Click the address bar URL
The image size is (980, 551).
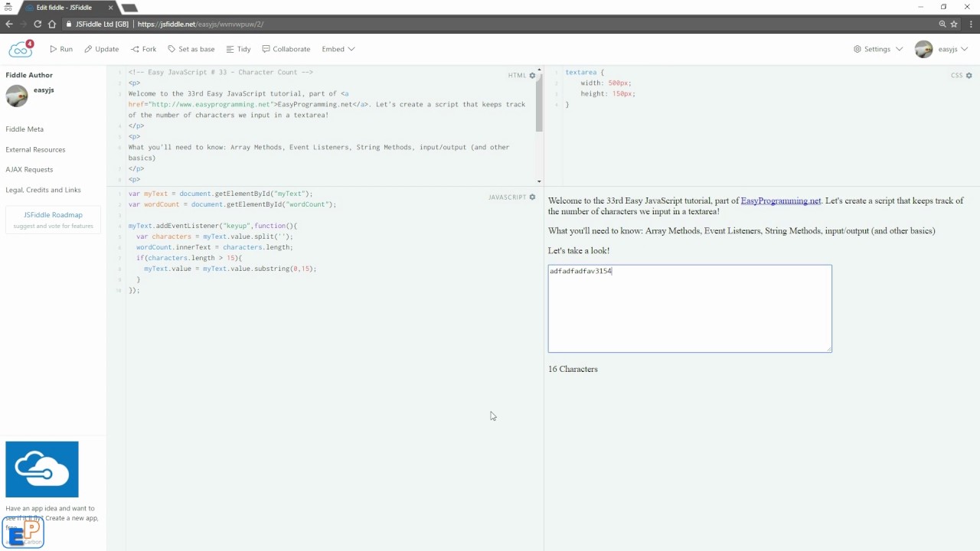201,24
